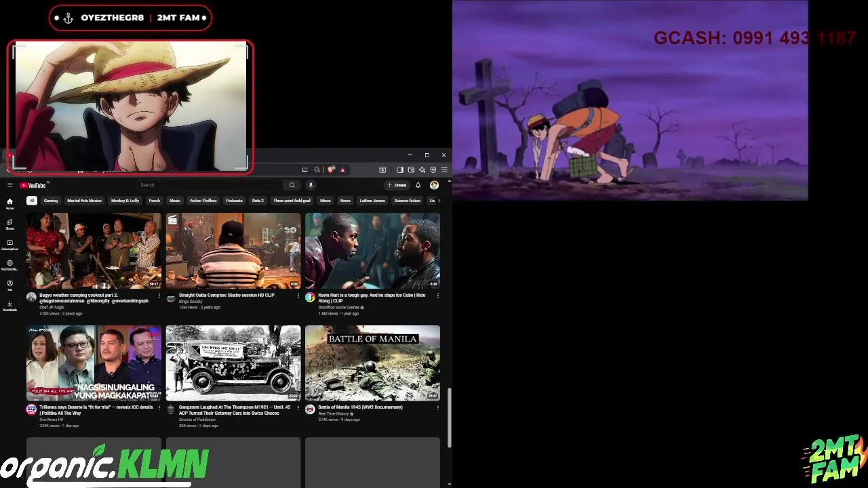The width and height of the screenshot is (868, 488).
Task: Select the Music filter chip
Action: pos(175,201)
